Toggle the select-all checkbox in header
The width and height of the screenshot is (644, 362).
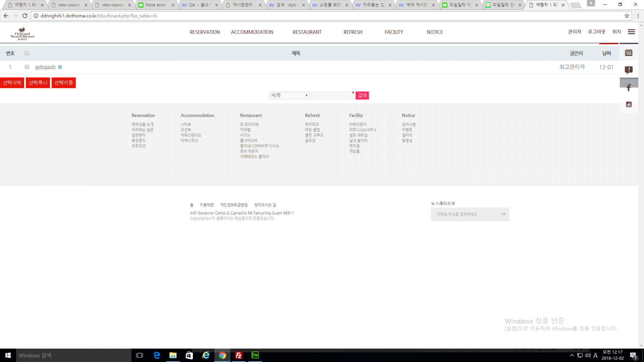(27, 53)
